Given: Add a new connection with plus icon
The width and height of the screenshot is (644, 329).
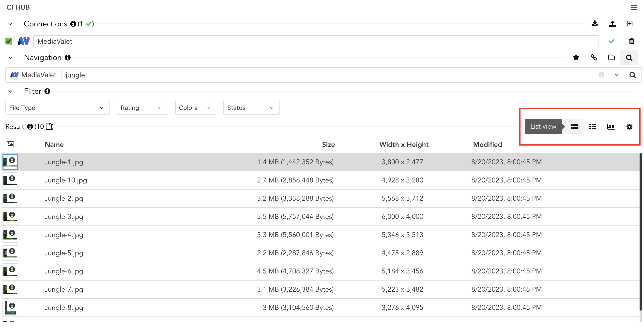Looking at the screenshot, I should pyautogui.click(x=630, y=24).
